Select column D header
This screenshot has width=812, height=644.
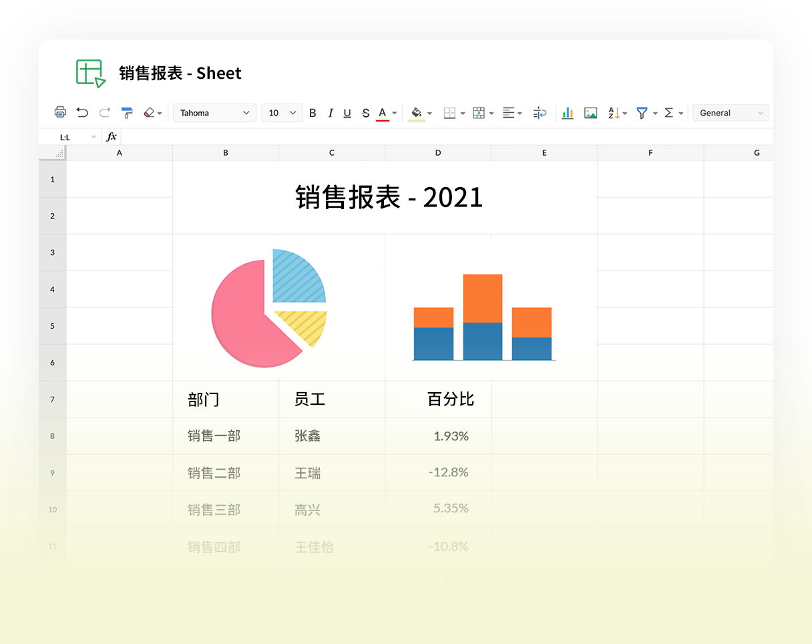pos(438,153)
